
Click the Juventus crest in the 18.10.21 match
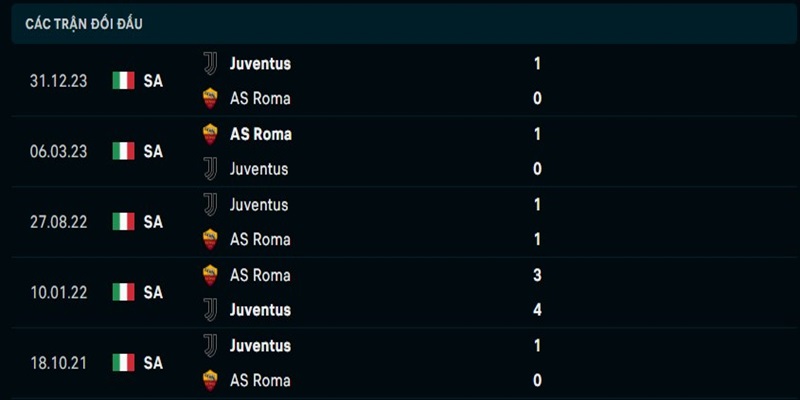tap(210, 345)
